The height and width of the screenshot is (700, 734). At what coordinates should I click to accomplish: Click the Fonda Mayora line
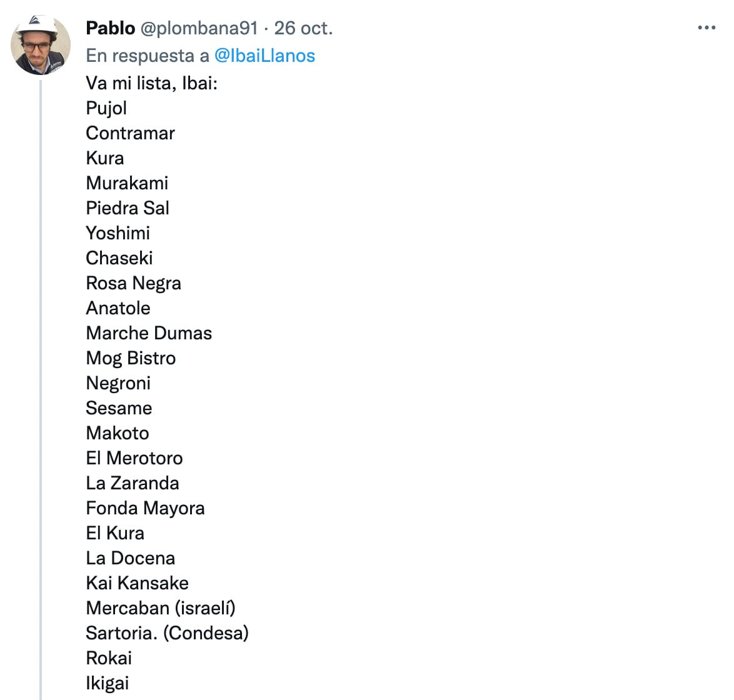click(x=145, y=508)
